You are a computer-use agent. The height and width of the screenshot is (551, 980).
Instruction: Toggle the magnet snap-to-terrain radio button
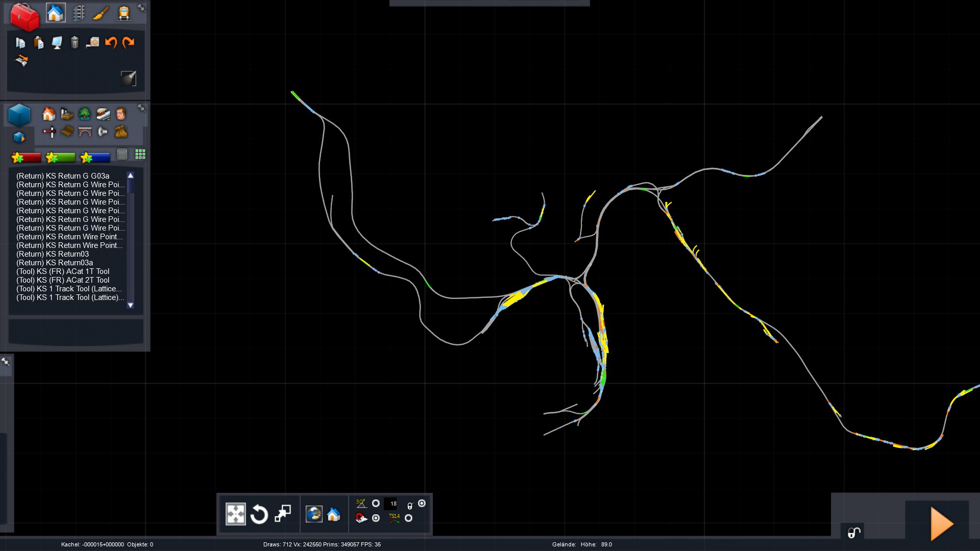tap(376, 518)
